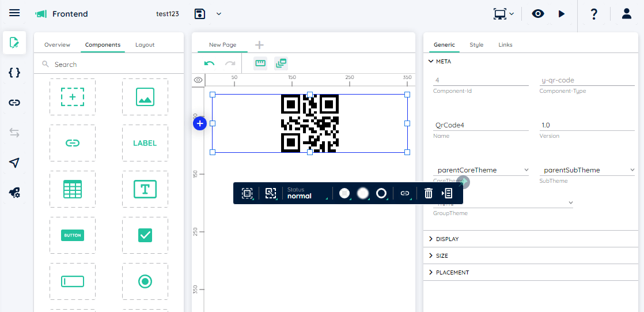Screen dimensions: 644x312
Task: Click the preview eye icon in the top bar
Action: click(x=538, y=14)
